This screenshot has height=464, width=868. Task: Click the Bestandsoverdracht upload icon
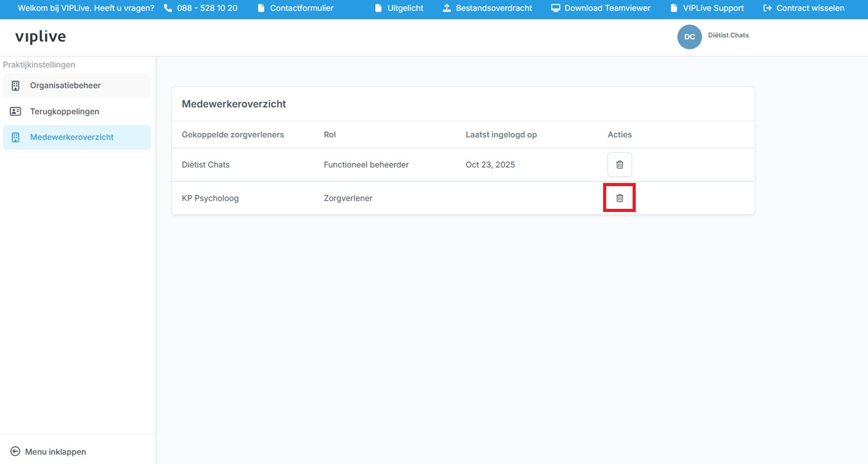pos(447,8)
